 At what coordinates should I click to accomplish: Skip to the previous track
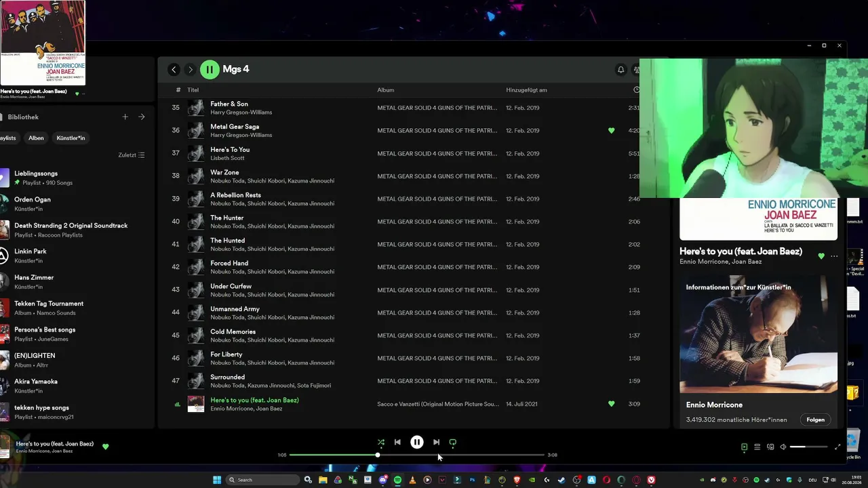pos(397,443)
